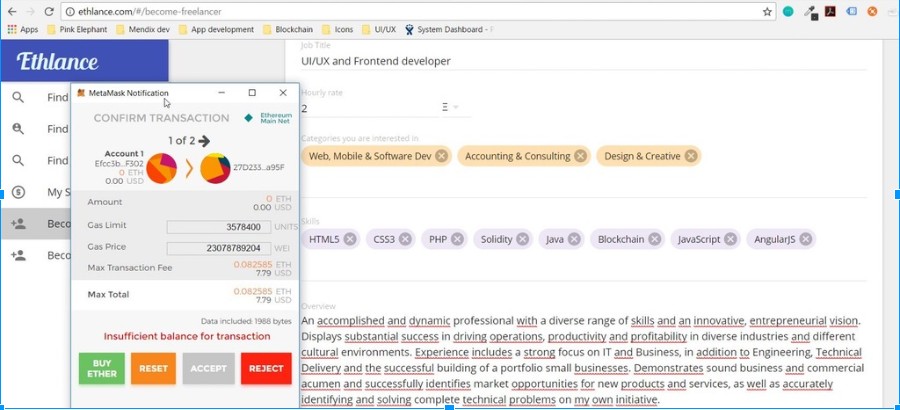Viewport: 900px width, 410px height.
Task: Click the first magnifier icon in the sidebar
Action: tap(18, 98)
